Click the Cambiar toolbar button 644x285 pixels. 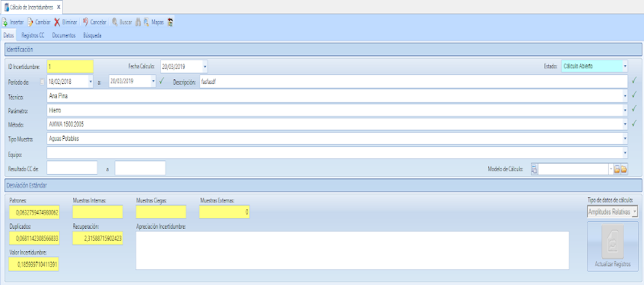pos(39,22)
